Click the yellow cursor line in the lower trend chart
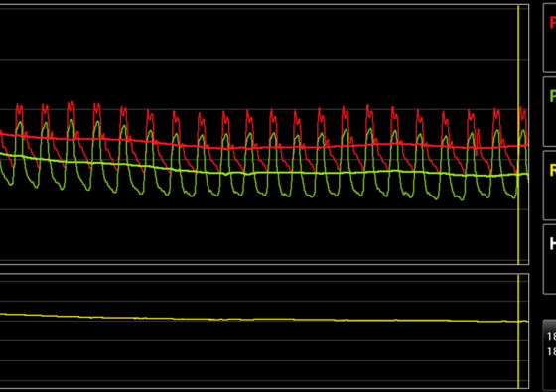 pyautogui.click(x=518, y=331)
